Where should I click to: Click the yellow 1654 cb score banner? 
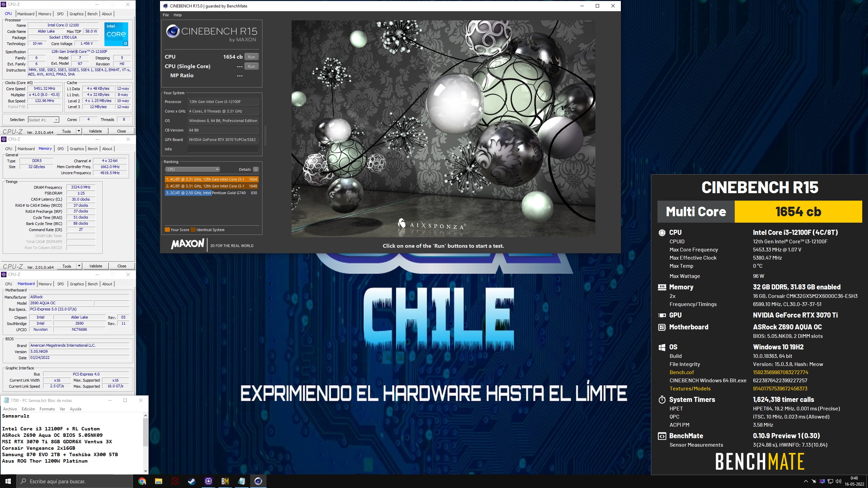(798, 212)
